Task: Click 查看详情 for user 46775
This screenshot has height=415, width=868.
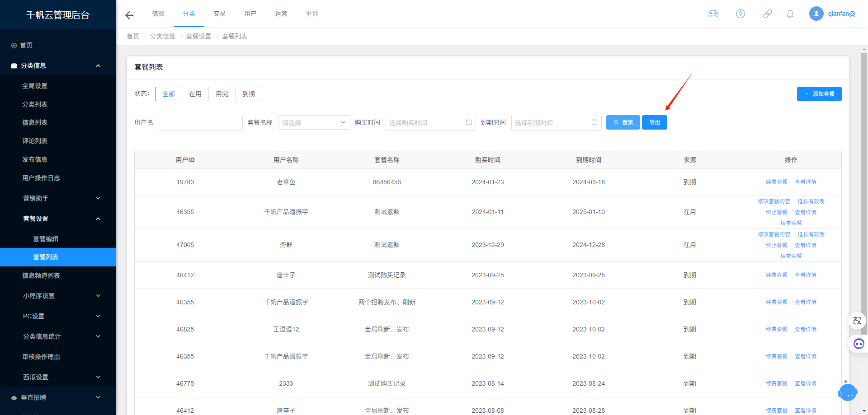Action: [x=806, y=383]
